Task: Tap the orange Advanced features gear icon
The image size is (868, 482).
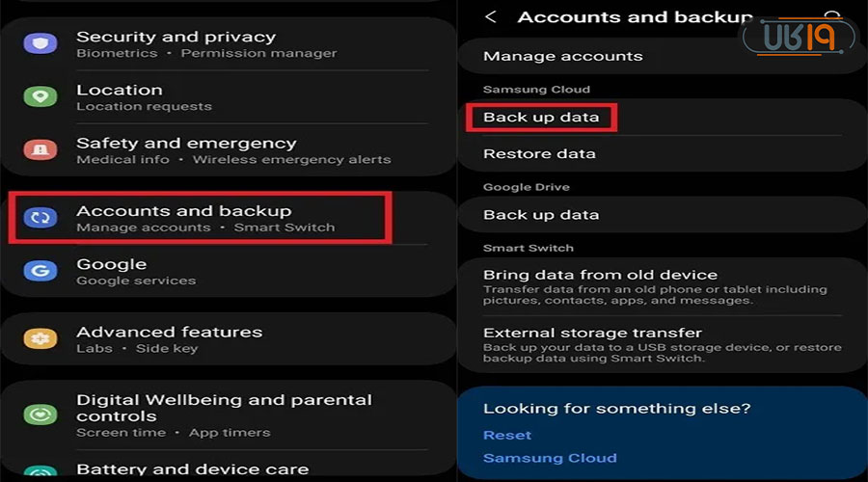Action: click(41, 338)
